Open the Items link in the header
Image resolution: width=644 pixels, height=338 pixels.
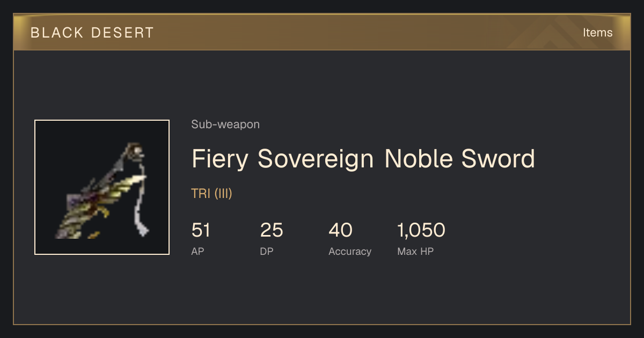click(597, 33)
